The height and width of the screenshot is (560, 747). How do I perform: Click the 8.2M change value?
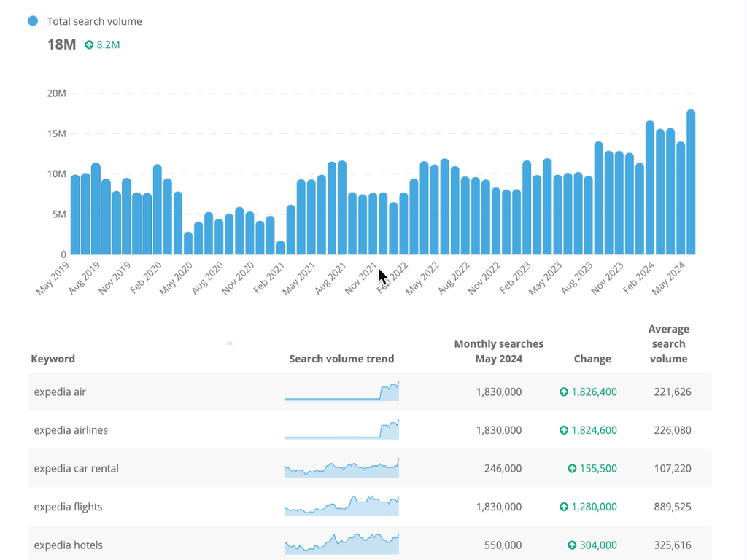108,44
